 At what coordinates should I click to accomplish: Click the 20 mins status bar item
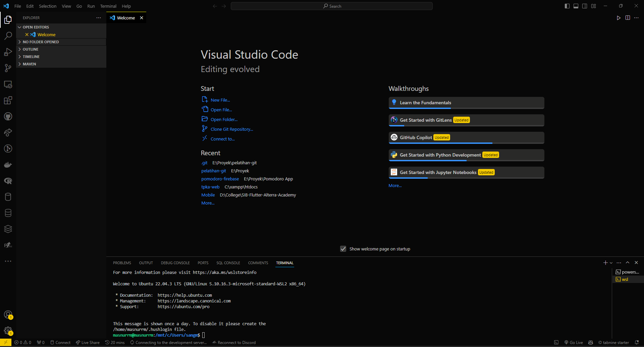(x=115, y=342)
